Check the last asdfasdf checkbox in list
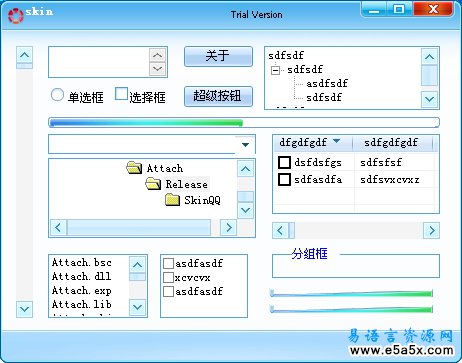This screenshot has width=462, height=363. (x=168, y=291)
